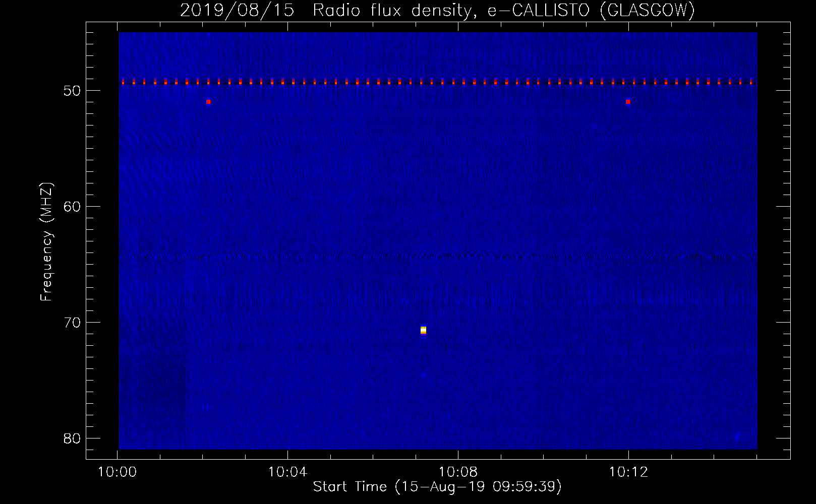Click the 80 frequency tick label
Viewport: 816px width, 504px height.
(72, 438)
